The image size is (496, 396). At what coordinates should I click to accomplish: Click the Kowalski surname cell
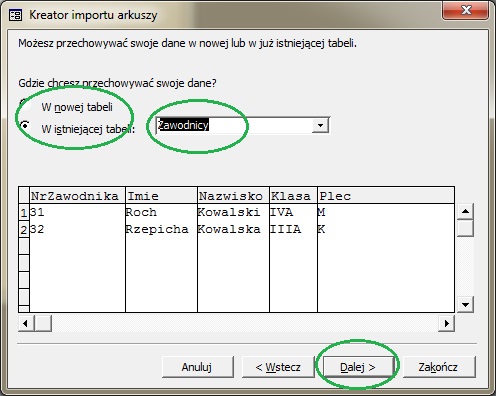coord(233,212)
